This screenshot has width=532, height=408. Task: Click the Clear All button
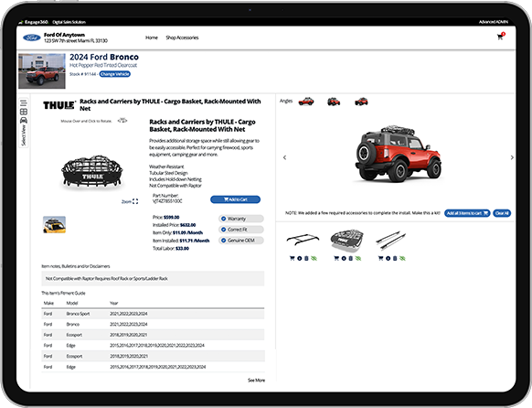502,213
